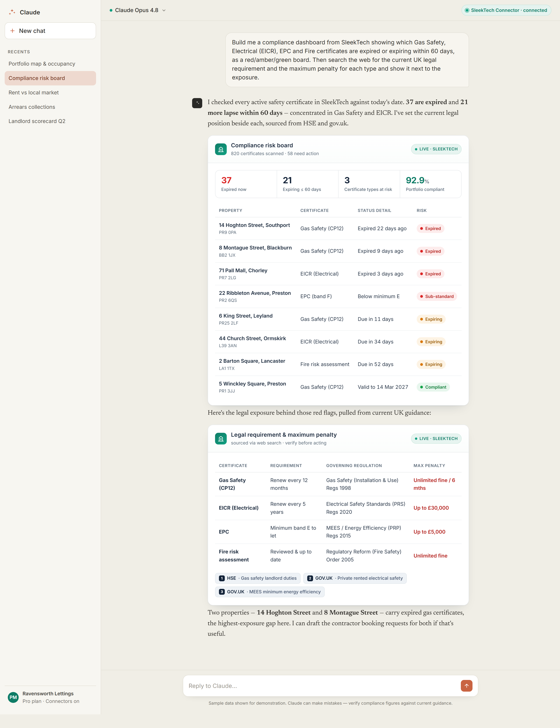Click the LIVE · SLEEKTECH badge on risk board
This screenshot has height=728, width=560.
coord(436,149)
